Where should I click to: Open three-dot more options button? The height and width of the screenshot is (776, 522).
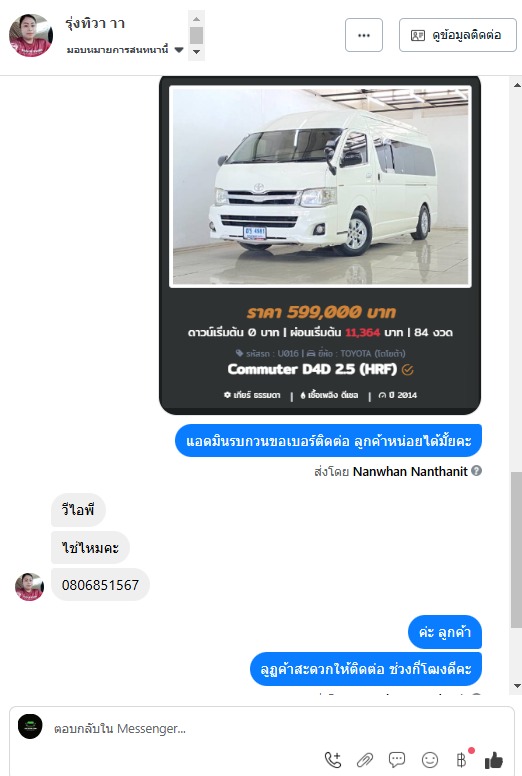tap(364, 35)
